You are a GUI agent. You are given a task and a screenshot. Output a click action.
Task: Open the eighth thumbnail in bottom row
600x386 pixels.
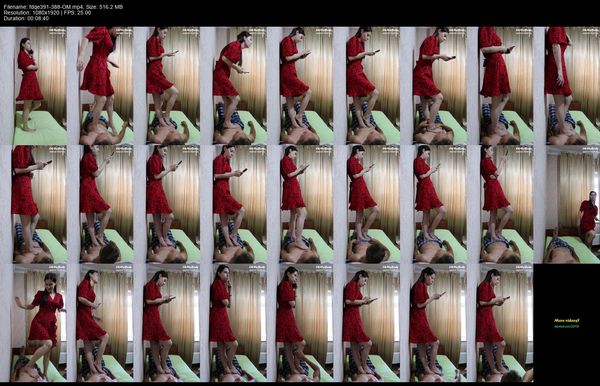coord(500,322)
